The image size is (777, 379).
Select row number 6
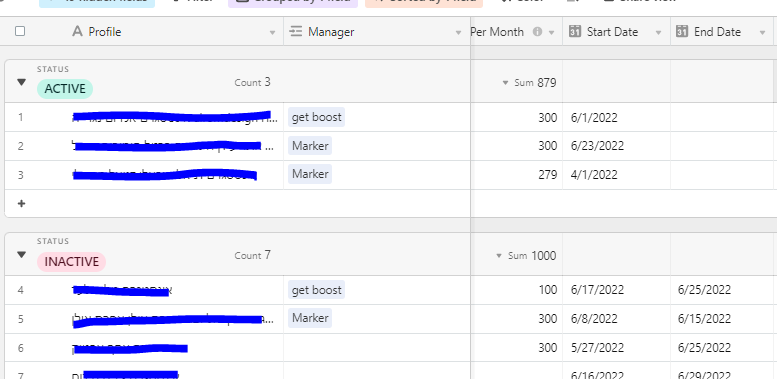(21, 347)
